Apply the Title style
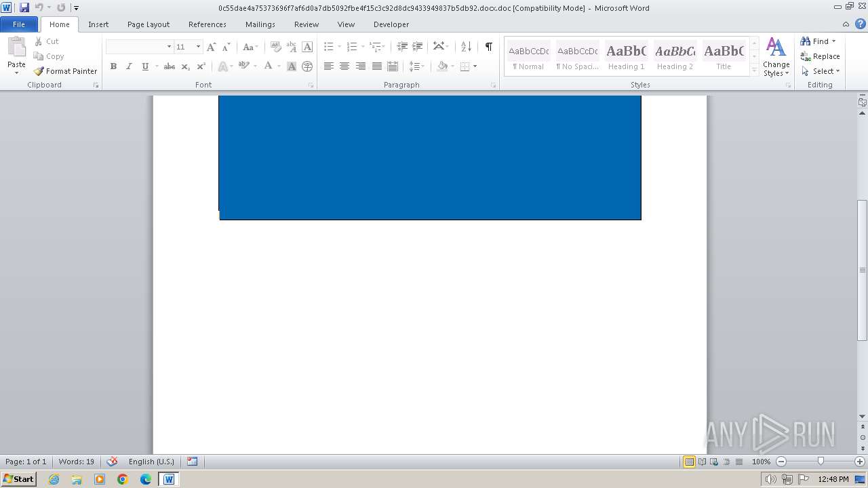Viewport: 868px width, 488px height. 724,56
